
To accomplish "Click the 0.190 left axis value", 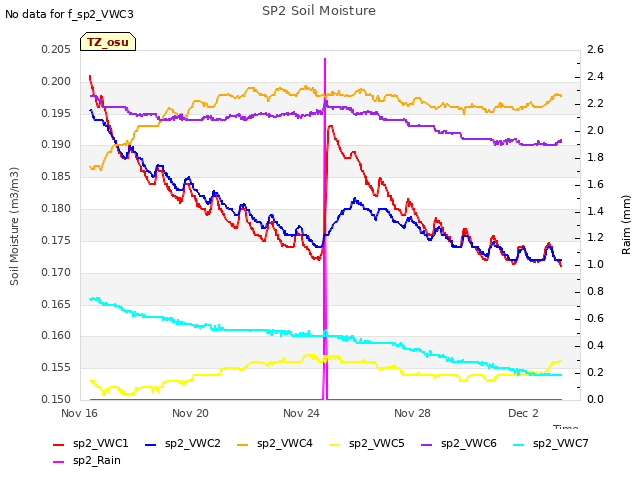I will pyautogui.click(x=56, y=144).
